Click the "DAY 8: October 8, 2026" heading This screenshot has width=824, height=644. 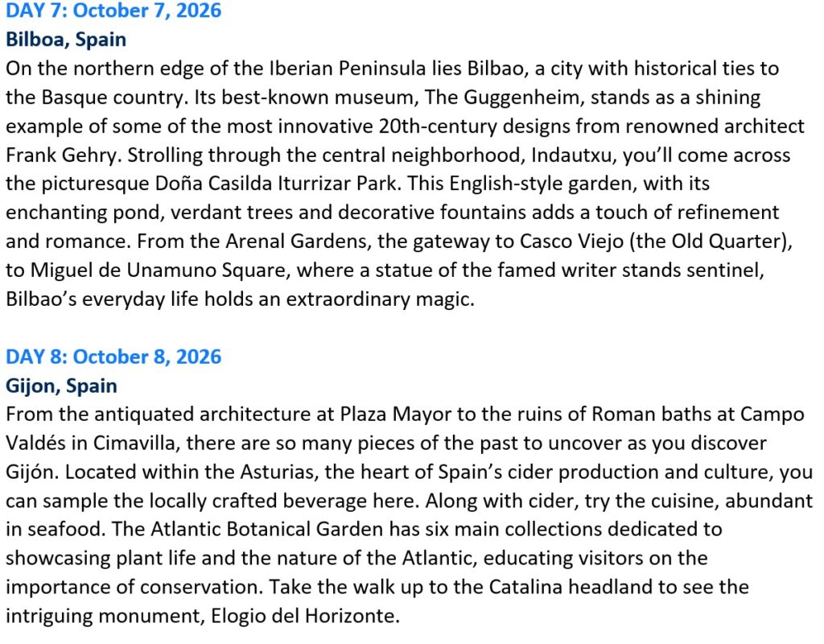tap(113, 357)
